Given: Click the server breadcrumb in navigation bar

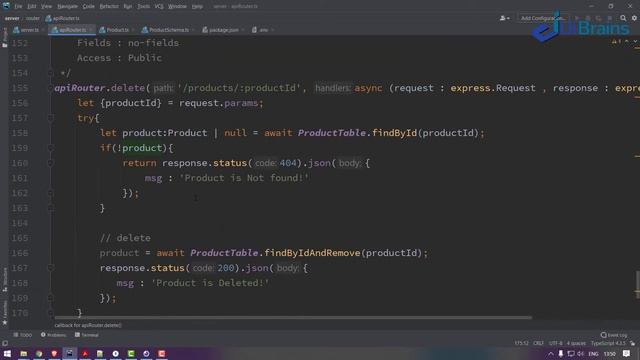Looking at the screenshot, I should (x=12, y=18).
